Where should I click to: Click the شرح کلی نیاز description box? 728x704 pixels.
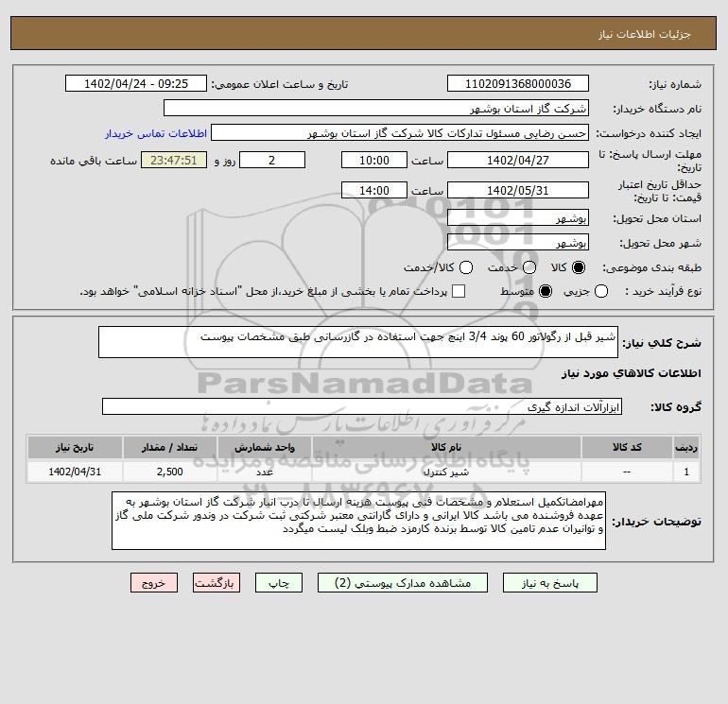tap(358, 342)
